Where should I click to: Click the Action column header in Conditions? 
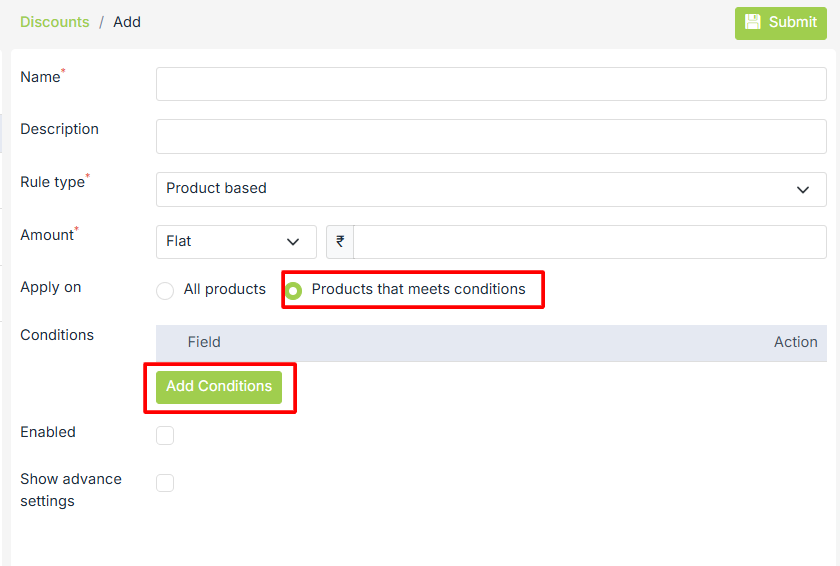795,342
